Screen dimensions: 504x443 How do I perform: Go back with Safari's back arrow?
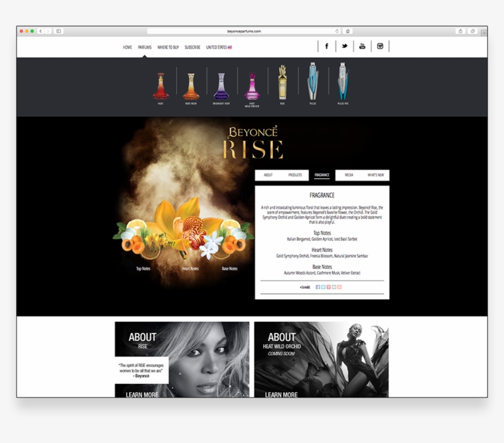point(41,31)
